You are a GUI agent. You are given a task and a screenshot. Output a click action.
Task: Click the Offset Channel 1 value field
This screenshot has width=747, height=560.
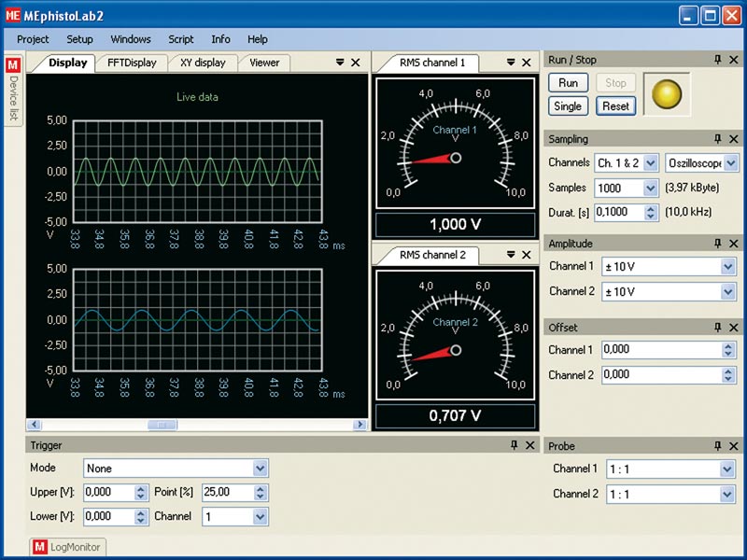[662, 350]
